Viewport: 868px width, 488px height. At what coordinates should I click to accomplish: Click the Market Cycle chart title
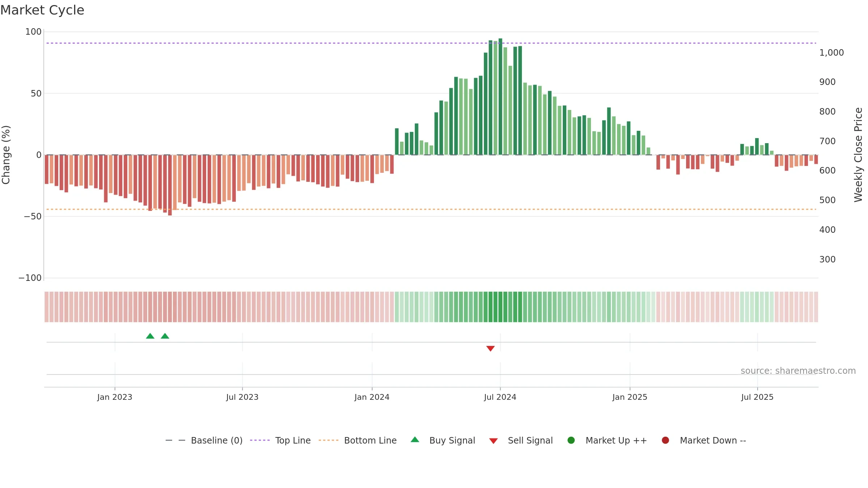click(x=42, y=10)
